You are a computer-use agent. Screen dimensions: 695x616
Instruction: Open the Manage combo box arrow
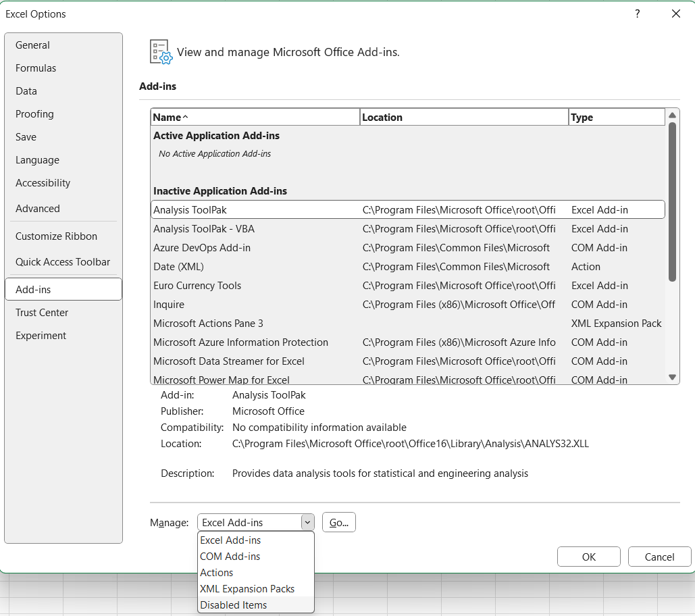click(x=307, y=521)
